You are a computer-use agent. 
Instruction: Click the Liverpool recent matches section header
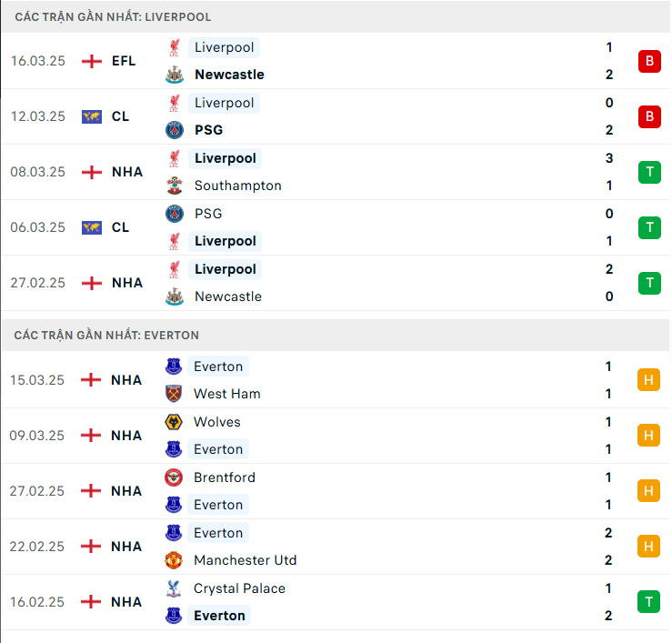click(x=114, y=17)
